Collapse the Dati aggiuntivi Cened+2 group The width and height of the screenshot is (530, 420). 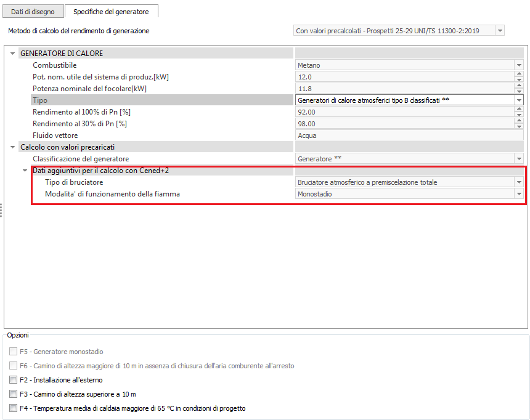pos(25,171)
